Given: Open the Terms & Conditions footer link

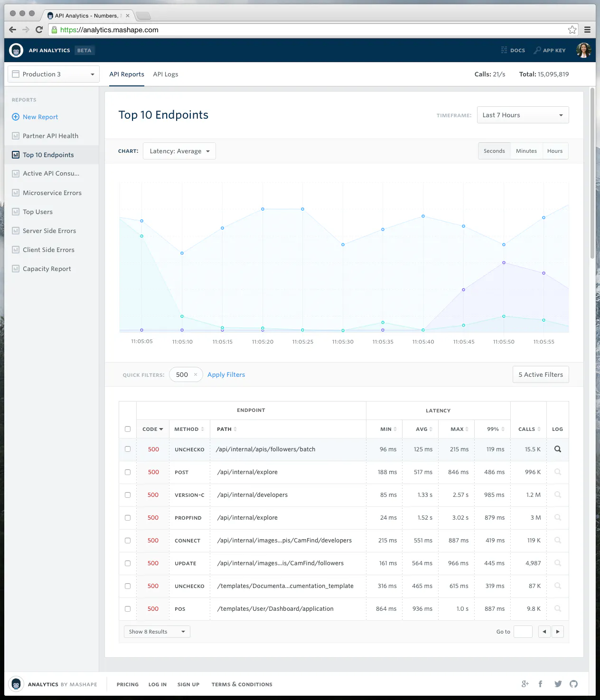Looking at the screenshot, I should (x=242, y=684).
